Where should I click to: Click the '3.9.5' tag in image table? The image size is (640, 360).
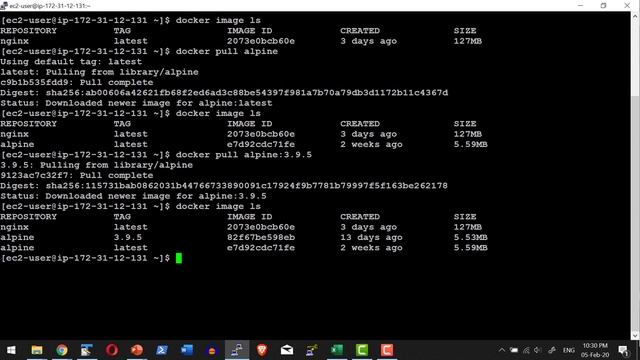(128, 237)
